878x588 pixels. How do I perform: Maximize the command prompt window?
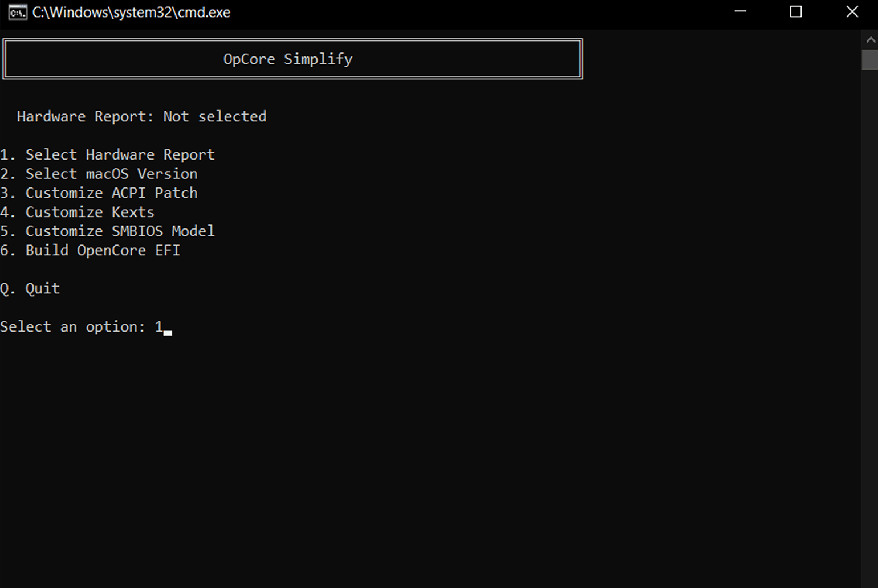click(x=796, y=12)
